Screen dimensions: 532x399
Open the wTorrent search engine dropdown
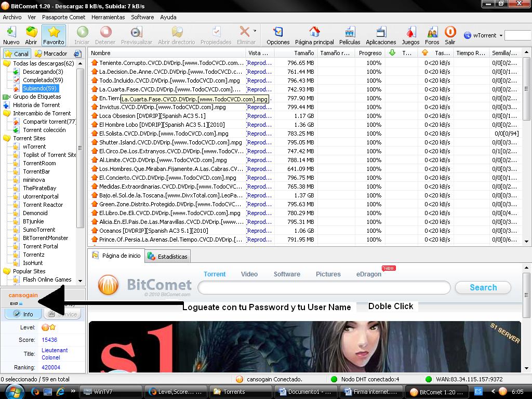[501, 35]
